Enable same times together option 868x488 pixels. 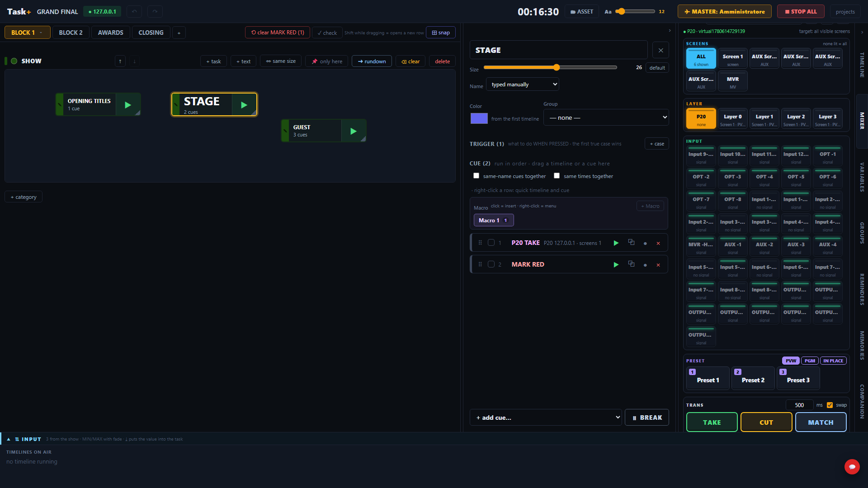pyautogui.click(x=557, y=176)
